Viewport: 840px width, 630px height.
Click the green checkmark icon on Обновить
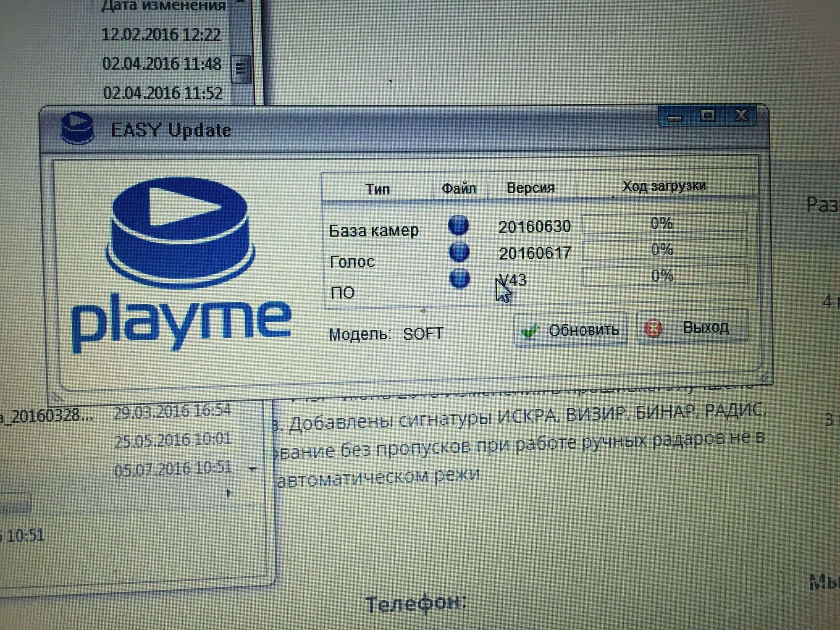tap(530, 331)
